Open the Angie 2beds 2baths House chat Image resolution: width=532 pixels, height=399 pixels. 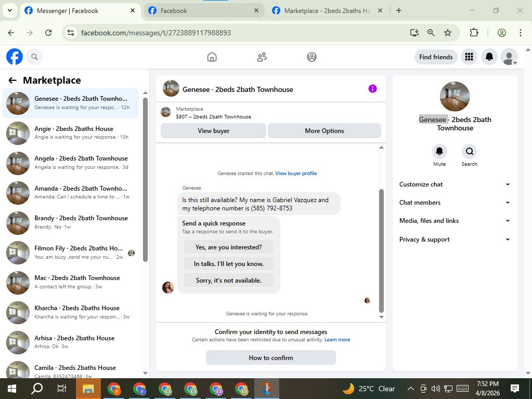point(71,133)
